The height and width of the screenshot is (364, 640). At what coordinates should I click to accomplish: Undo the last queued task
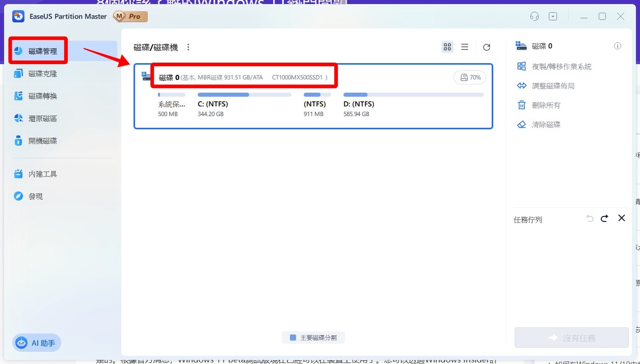(x=590, y=218)
